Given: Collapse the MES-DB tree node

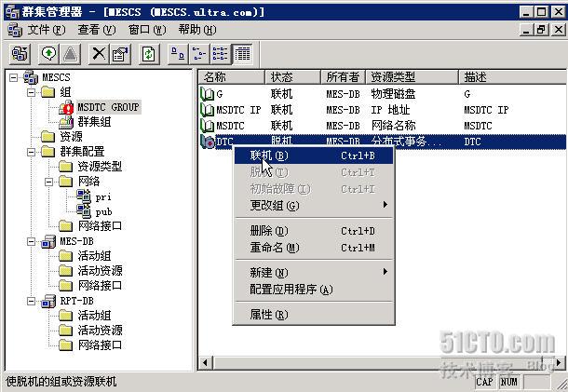Looking at the screenshot, I should (x=31, y=241).
